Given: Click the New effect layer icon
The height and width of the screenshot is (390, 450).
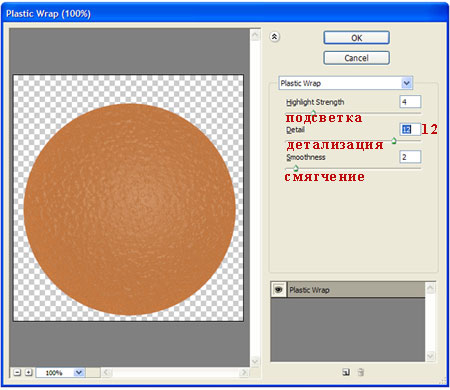Looking at the screenshot, I should click(x=346, y=372).
